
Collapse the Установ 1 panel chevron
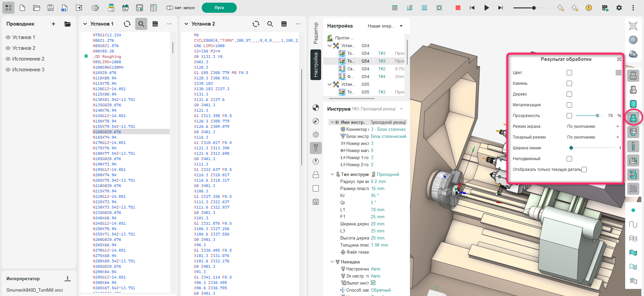click(85, 24)
